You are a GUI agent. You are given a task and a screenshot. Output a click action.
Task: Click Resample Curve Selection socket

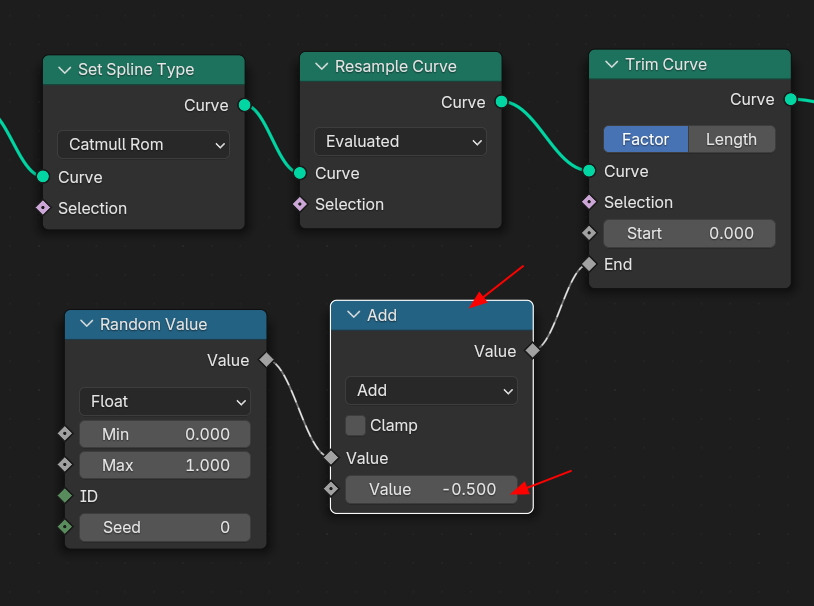click(x=300, y=204)
